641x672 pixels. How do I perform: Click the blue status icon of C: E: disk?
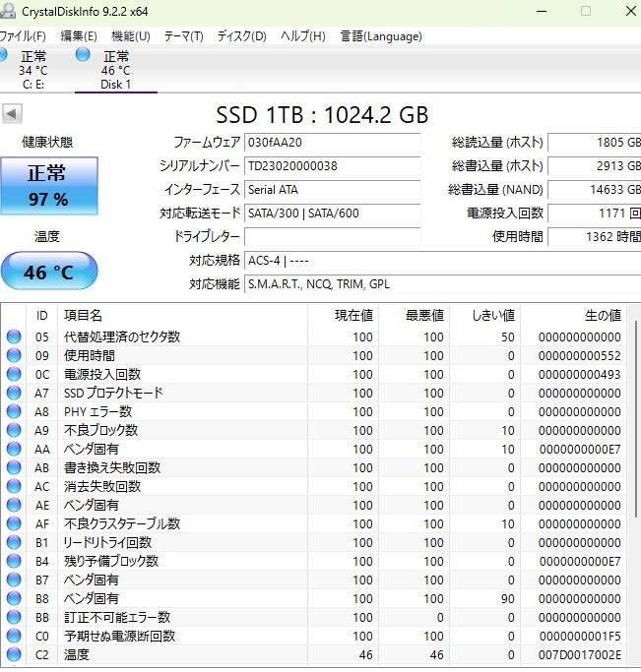tap(3, 55)
